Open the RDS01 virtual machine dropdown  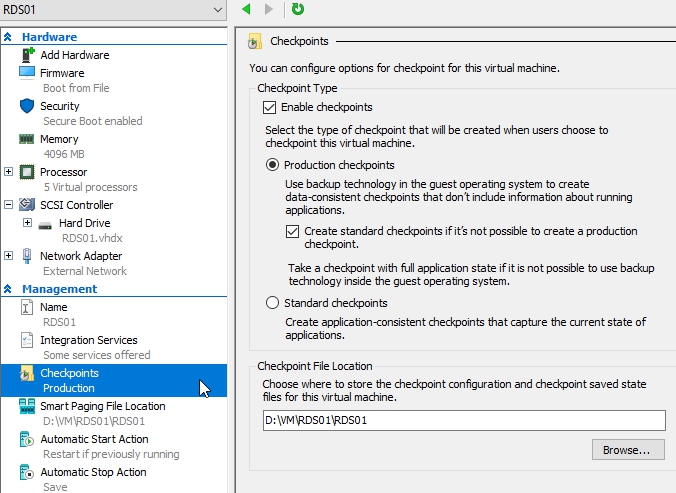[219, 9]
